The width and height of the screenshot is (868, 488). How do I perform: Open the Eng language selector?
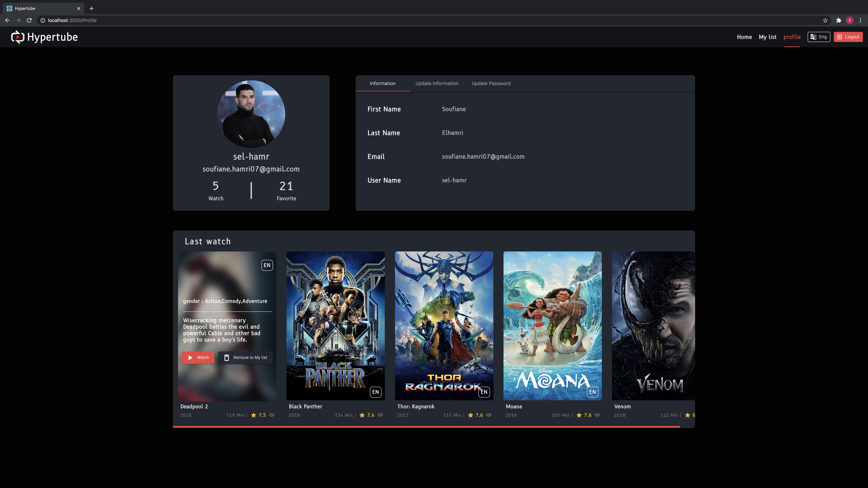tap(818, 37)
